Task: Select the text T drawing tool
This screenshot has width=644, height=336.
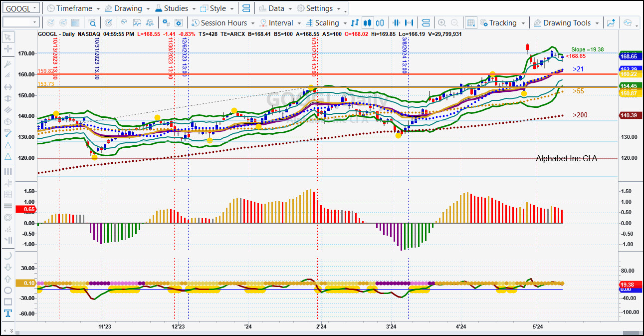Action: pyautogui.click(x=8, y=314)
